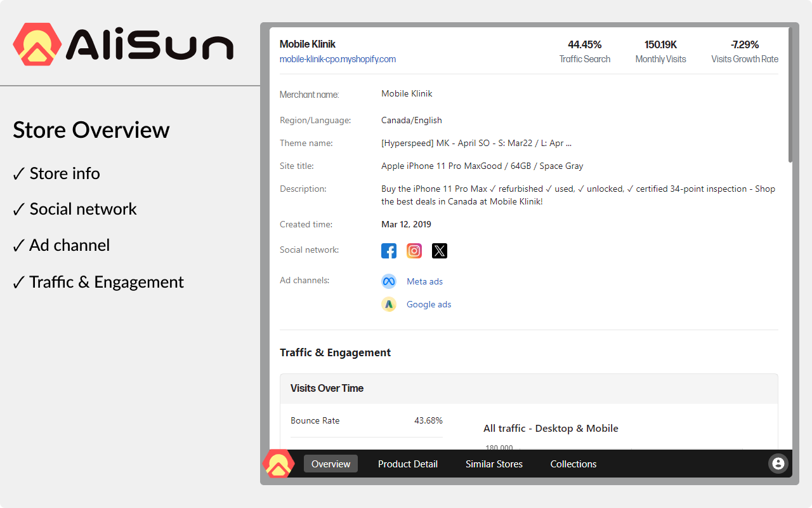Open the Similar Stores tab
The image size is (812, 508).
(494, 464)
